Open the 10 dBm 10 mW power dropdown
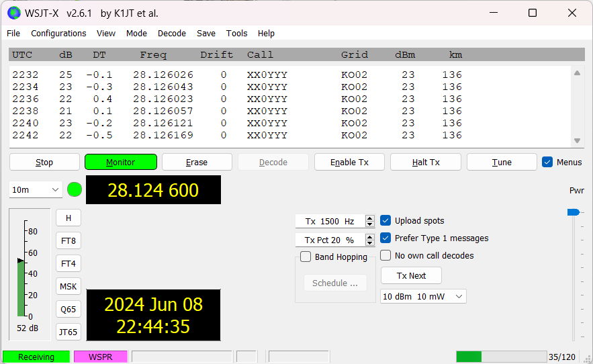 (423, 296)
